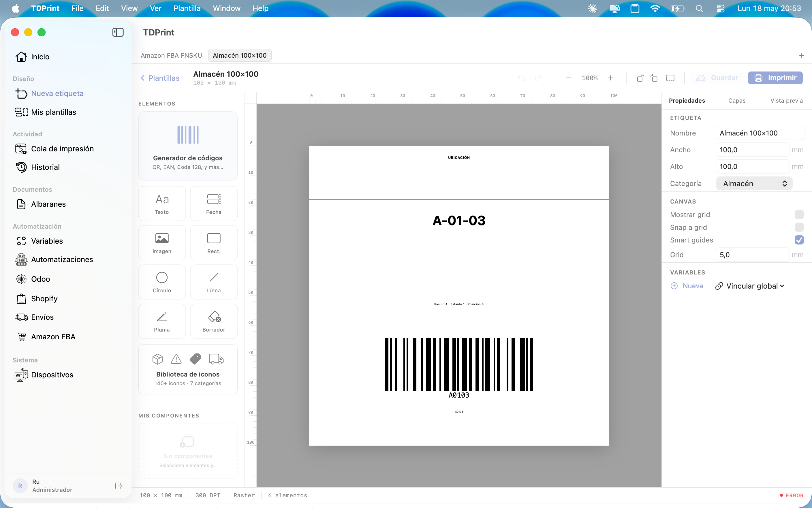Log out using the icon next to Ru
812x508 pixels.
point(119,486)
